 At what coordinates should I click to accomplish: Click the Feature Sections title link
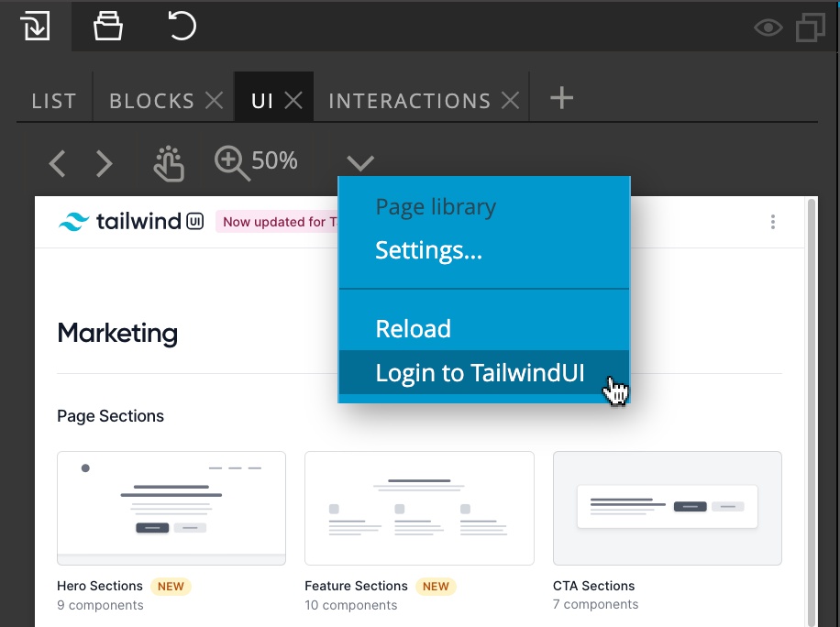pos(356,586)
